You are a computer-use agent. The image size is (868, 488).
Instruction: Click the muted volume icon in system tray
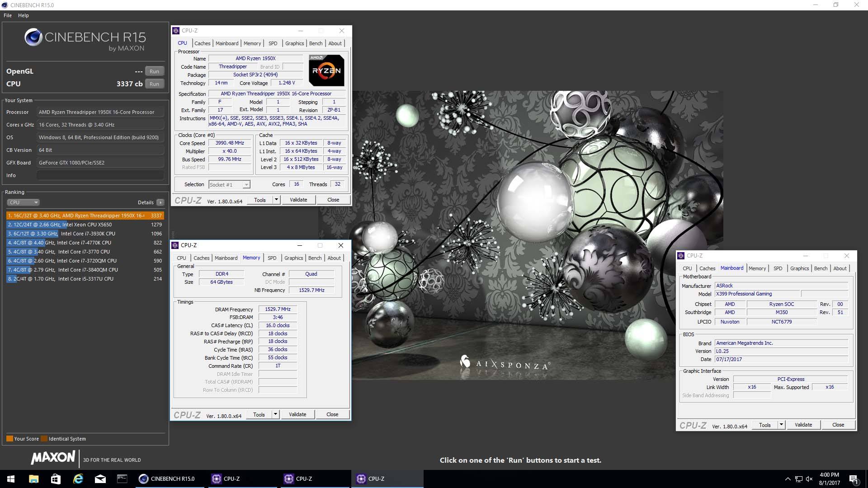click(x=809, y=479)
